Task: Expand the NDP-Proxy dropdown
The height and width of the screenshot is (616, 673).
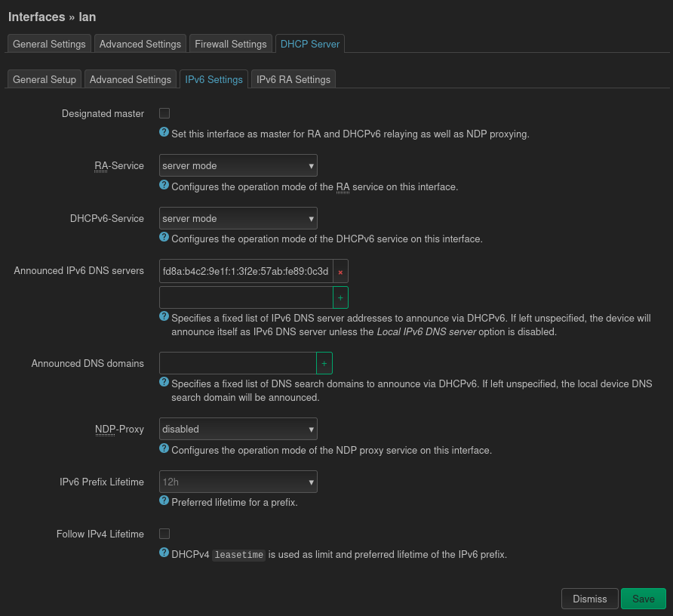Action: click(x=238, y=429)
